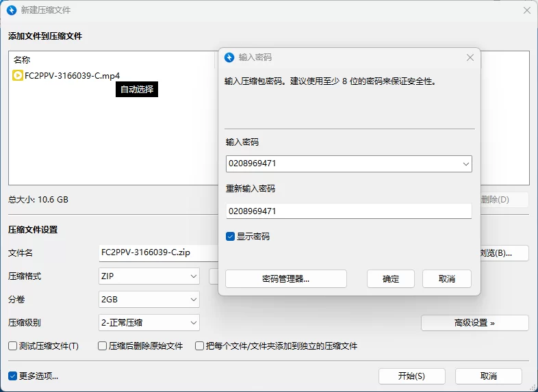The image size is (538, 392).
Task: Expand the 输入密码 combo box arrow
Action: click(x=465, y=164)
